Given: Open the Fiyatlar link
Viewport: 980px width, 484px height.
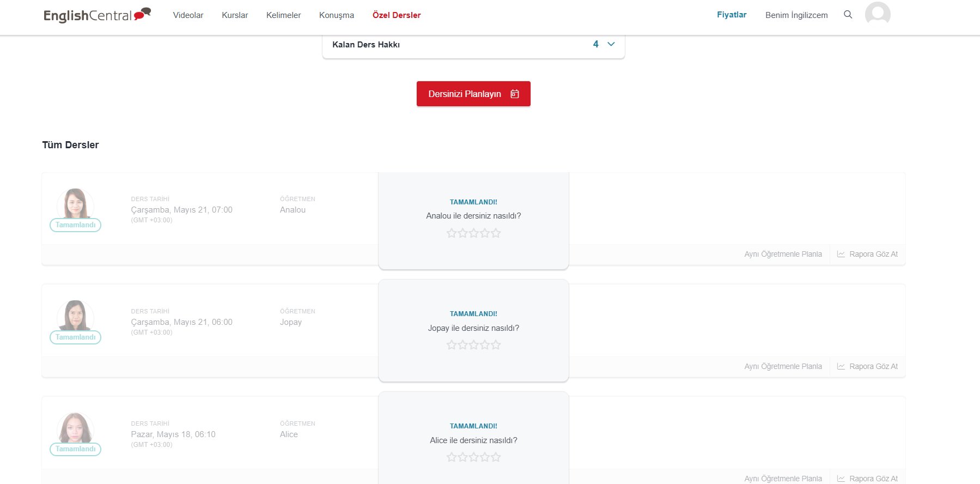Looking at the screenshot, I should pos(731,15).
